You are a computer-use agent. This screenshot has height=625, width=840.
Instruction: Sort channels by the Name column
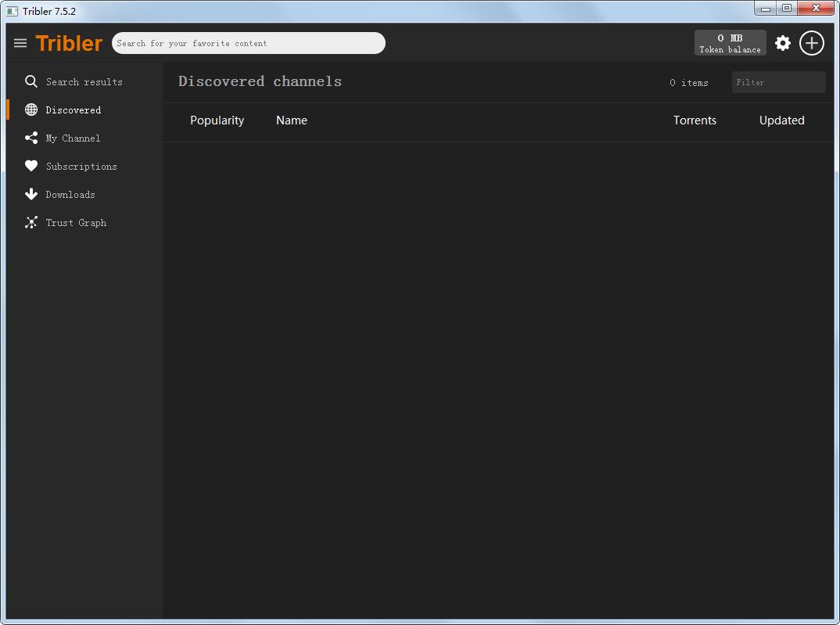tap(292, 120)
